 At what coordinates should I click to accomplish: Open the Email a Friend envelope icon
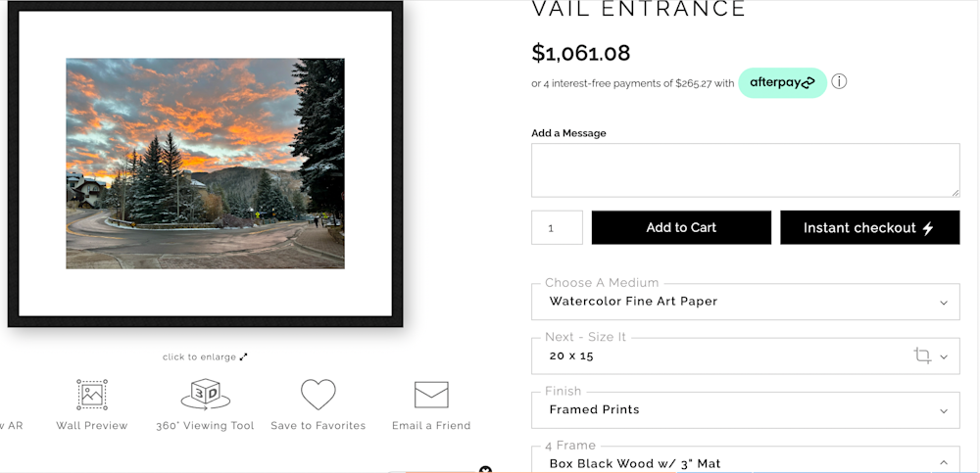pos(431,395)
